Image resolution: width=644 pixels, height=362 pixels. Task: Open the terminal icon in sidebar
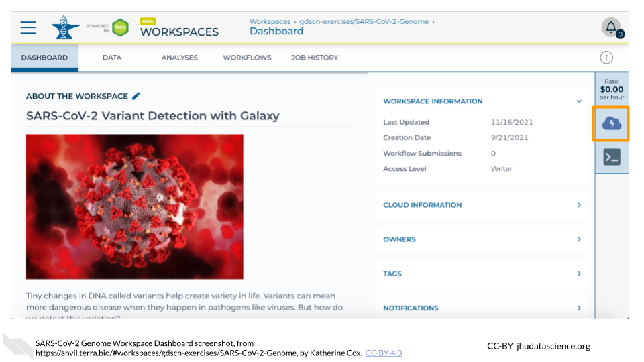[x=611, y=157]
